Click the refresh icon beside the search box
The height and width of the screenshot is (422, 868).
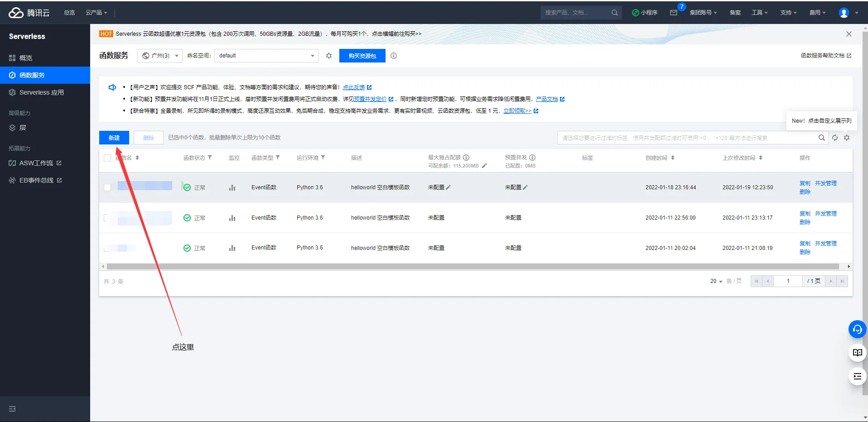(835, 138)
